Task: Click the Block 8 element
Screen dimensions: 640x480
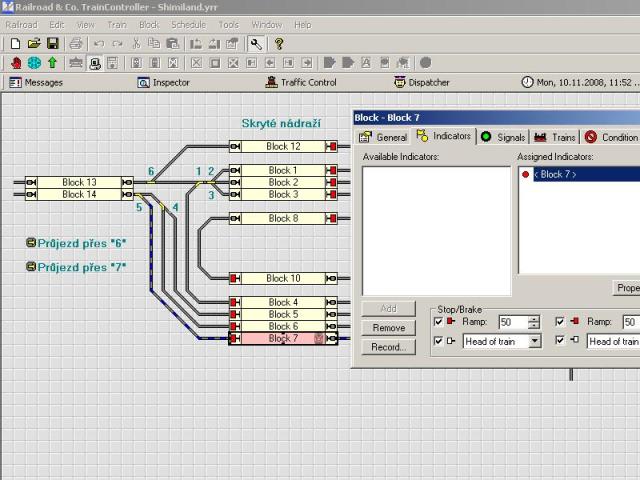Action: [283, 218]
